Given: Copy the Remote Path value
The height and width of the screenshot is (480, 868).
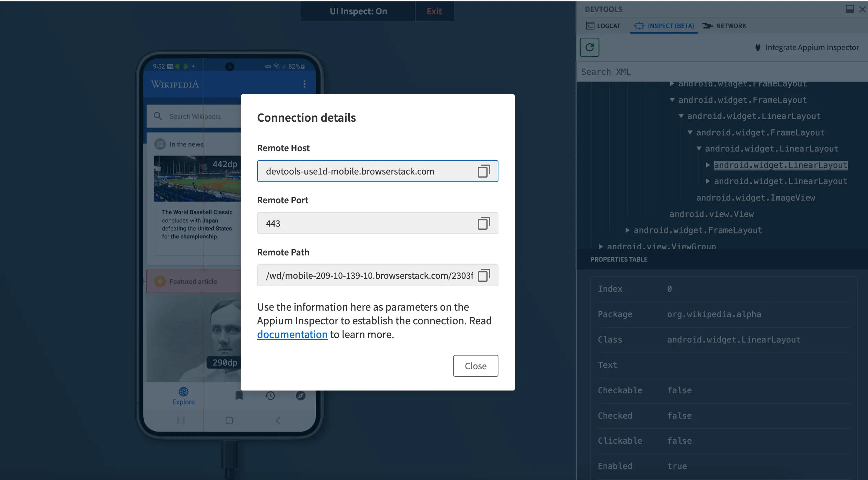Looking at the screenshot, I should (484, 275).
